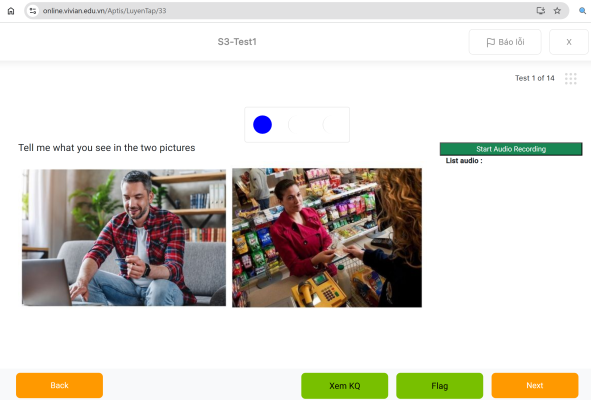Screen dimensions: 591x400
Task: Click the Test 1 of 14 label
Action: [534, 78]
